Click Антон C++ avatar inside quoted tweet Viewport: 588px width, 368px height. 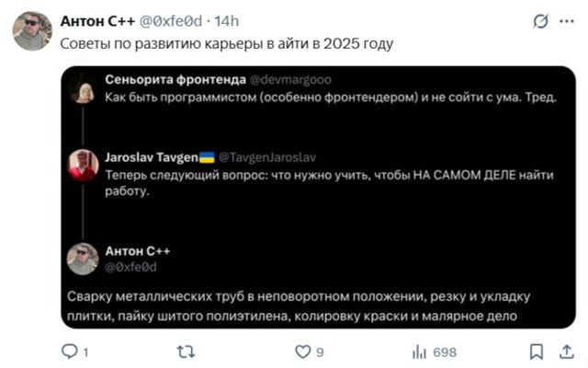tap(83, 259)
